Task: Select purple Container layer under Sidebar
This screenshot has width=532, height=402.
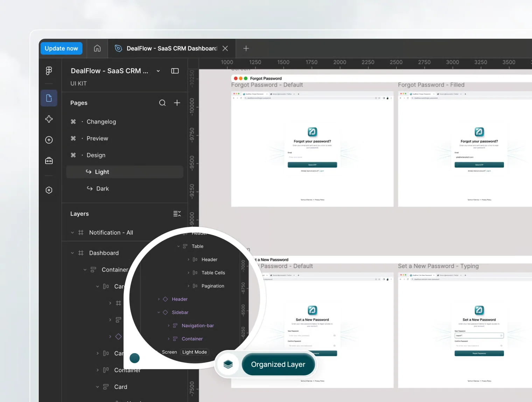Action: (x=192, y=339)
